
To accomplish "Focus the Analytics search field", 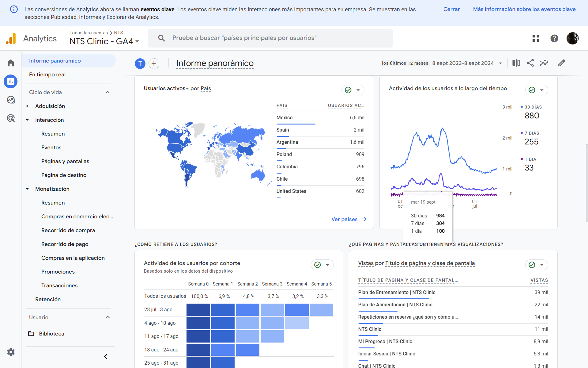I will point(270,38).
